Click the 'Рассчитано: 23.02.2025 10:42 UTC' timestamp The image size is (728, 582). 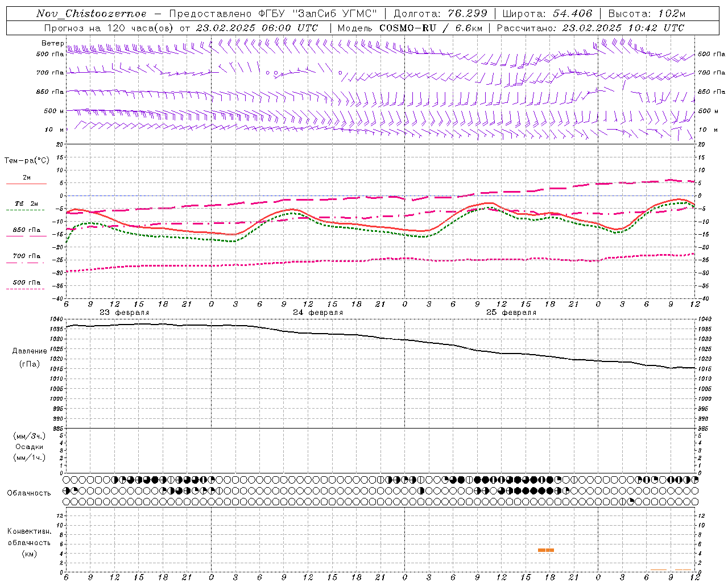[590, 28]
